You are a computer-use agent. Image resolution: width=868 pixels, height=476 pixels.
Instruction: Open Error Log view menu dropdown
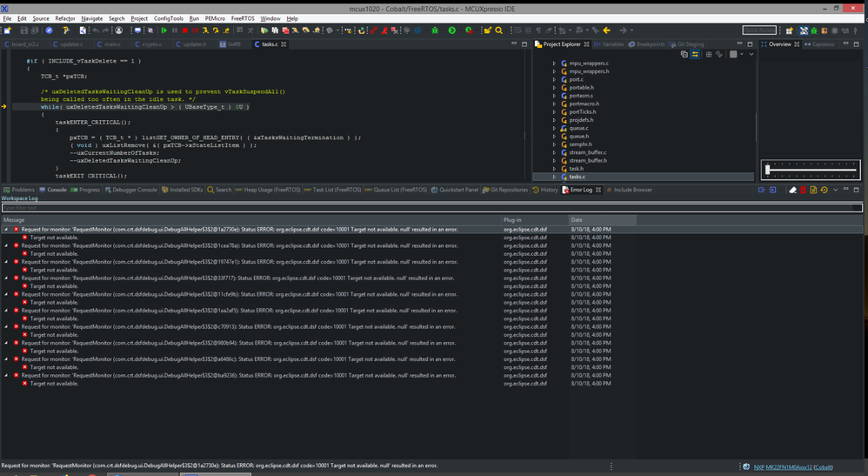pos(835,190)
